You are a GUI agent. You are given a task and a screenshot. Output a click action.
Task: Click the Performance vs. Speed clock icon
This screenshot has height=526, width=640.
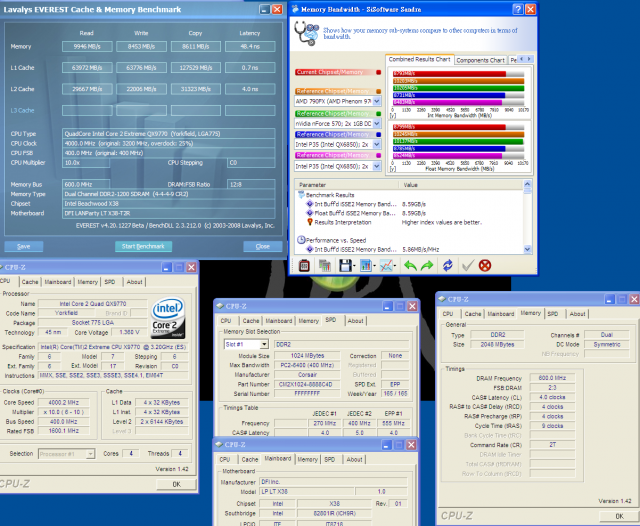pos(301,240)
